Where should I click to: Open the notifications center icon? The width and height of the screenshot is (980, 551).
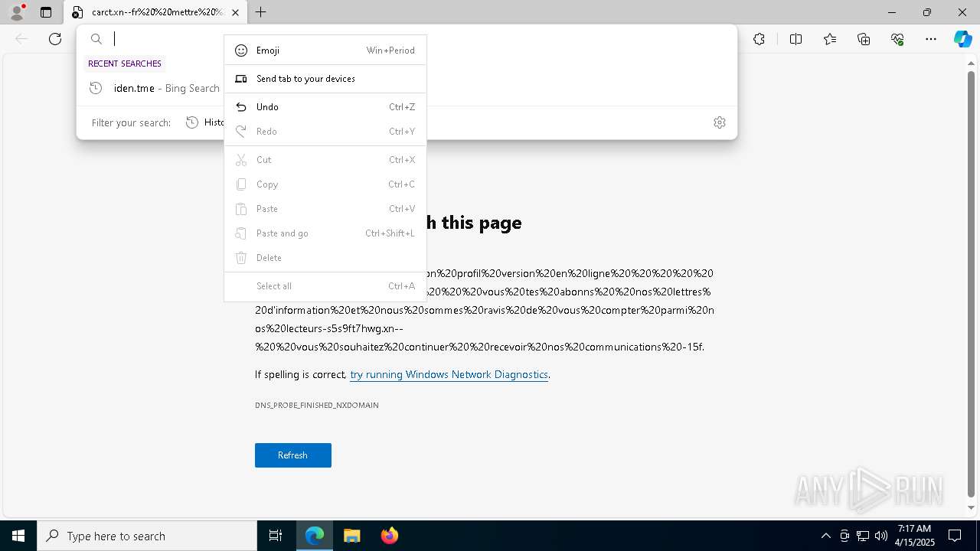point(955,536)
